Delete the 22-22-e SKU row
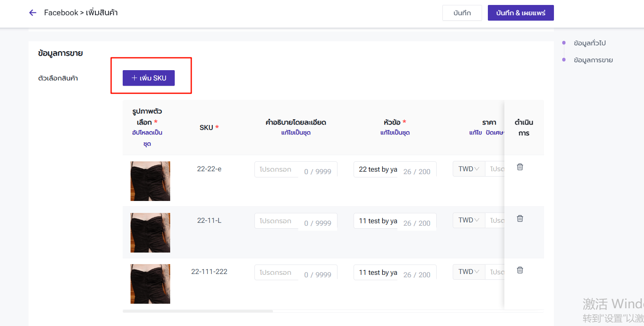This screenshot has height=326, width=644. (520, 167)
